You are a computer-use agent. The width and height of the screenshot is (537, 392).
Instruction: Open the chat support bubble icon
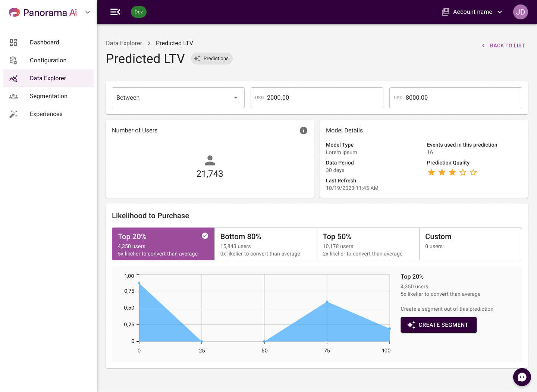pos(522,377)
